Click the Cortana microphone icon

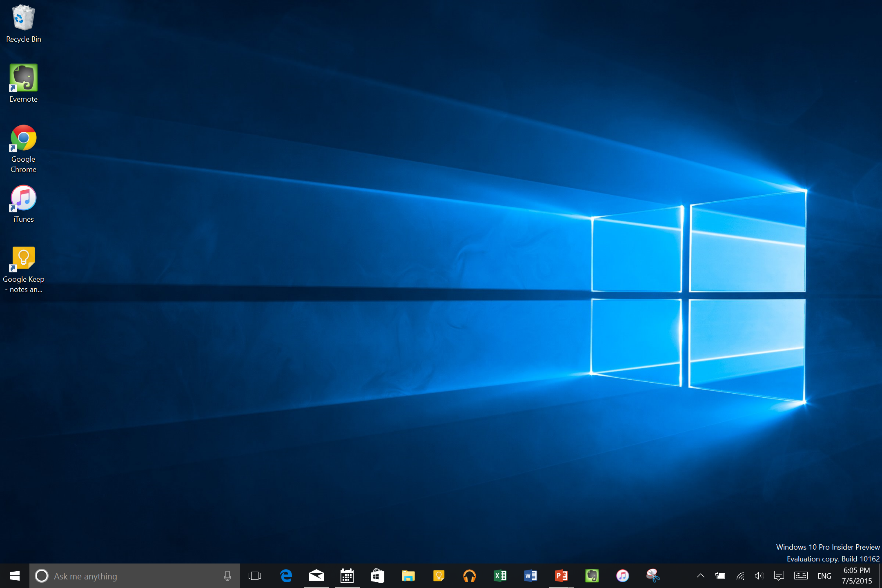(227, 576)
